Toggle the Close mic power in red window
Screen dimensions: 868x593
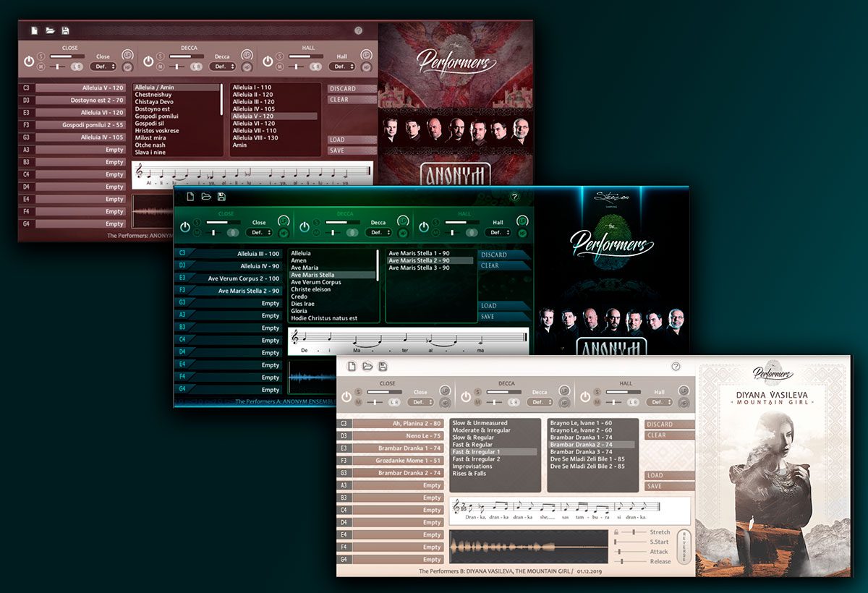pyautogui.click(x=29, y=61)
